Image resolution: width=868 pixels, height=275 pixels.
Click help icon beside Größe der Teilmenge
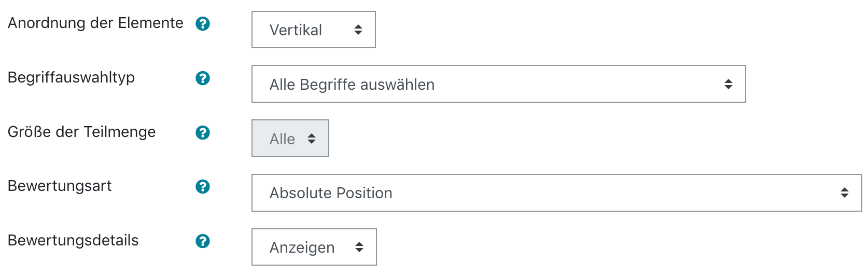pos(203,133)
